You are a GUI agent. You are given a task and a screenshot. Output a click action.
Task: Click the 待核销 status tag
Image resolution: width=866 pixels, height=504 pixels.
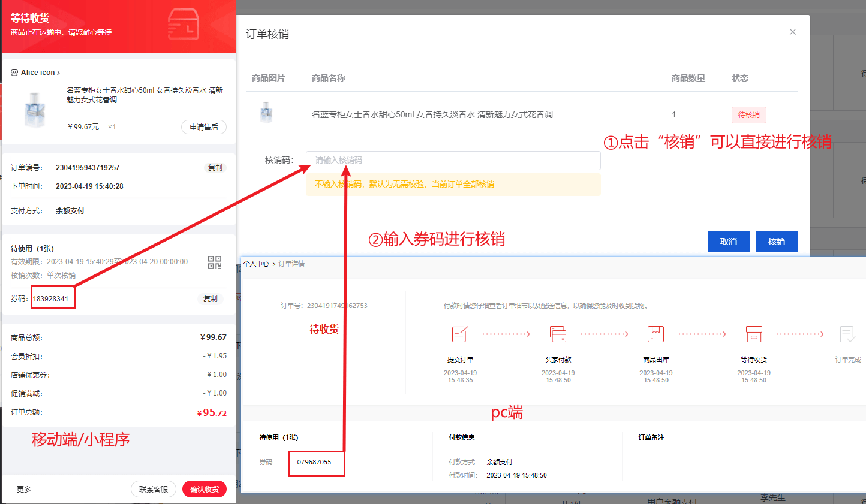(748, 115)
